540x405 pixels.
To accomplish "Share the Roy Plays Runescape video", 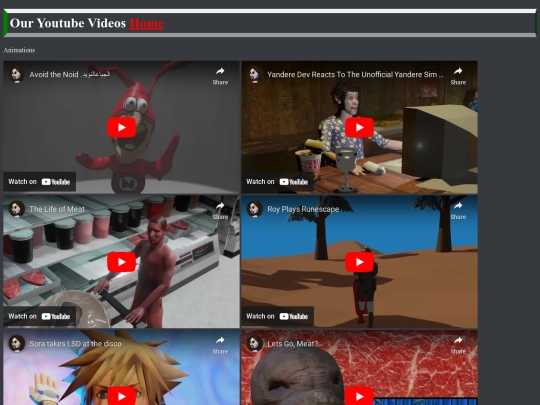I will pos(458,211).
